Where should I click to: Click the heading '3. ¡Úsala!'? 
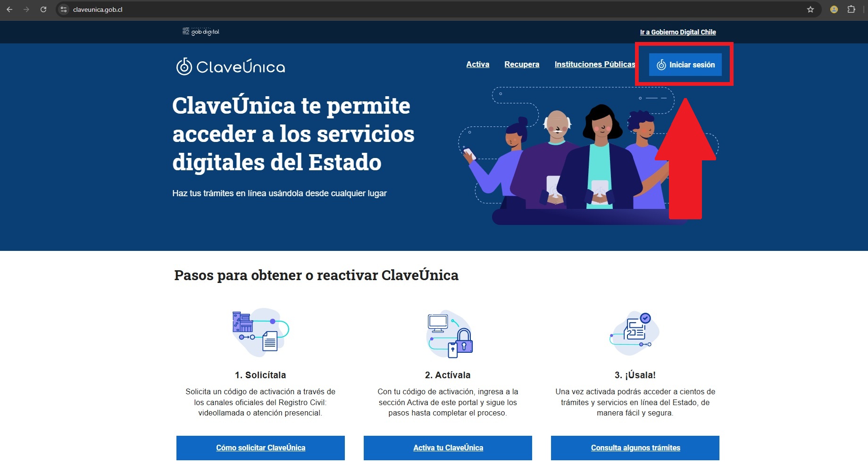[635, 375]
